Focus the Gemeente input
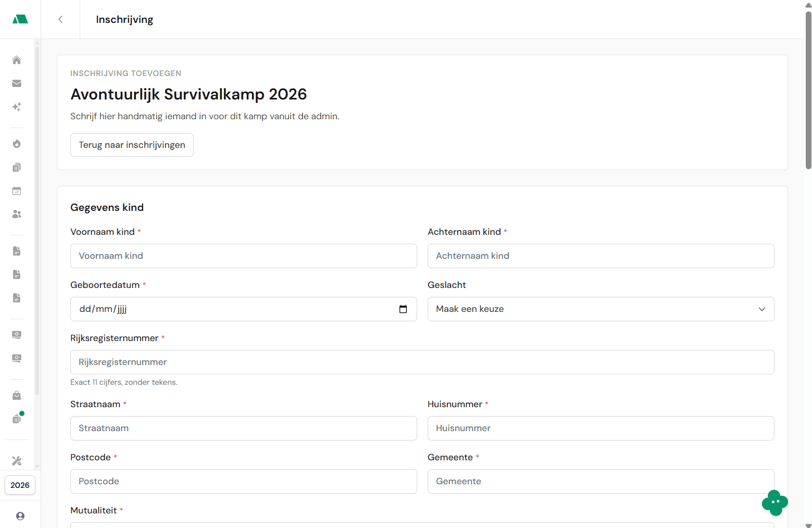 [601, 482]
